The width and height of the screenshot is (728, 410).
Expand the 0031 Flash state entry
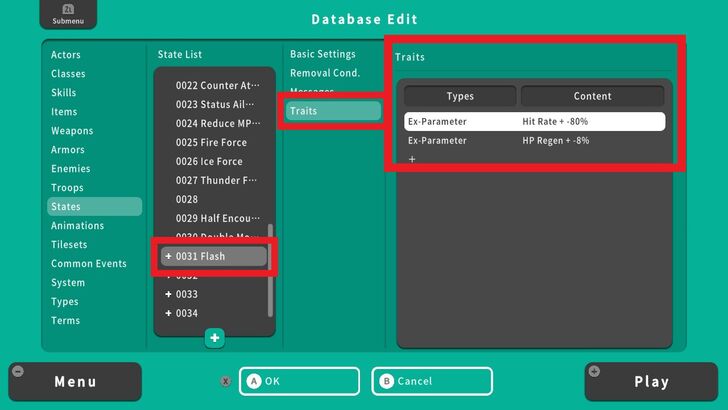168,257
